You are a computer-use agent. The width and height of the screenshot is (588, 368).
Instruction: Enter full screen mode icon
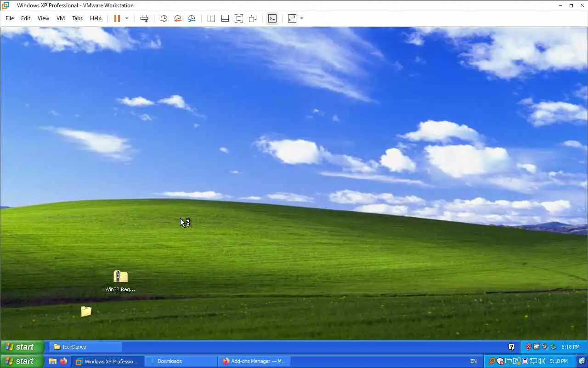239,18
